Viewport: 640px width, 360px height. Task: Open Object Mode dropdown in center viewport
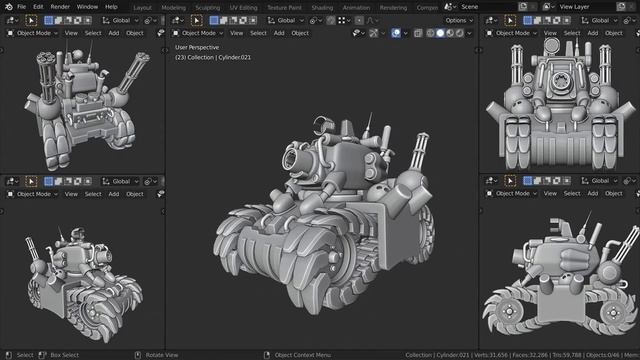coord(198,33)
